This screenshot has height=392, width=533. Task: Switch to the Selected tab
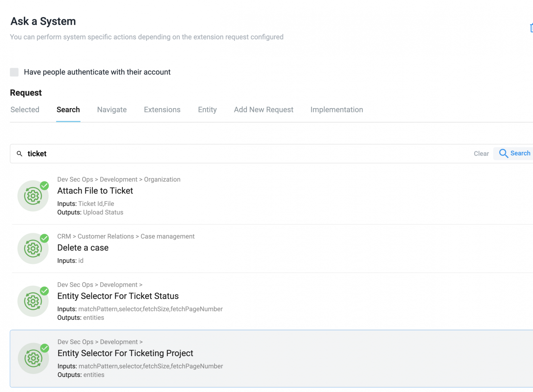[25, 110]
